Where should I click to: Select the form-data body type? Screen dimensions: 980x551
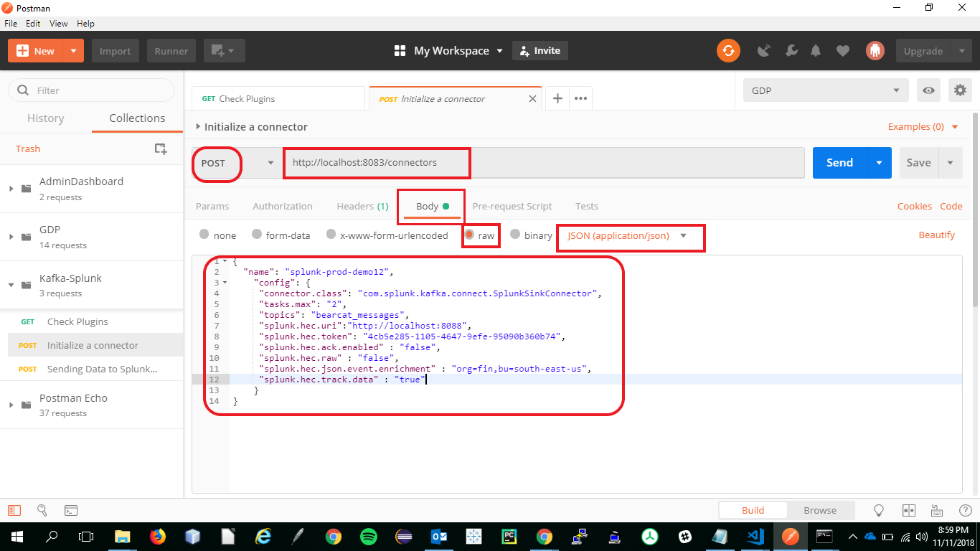coord(256,235)
